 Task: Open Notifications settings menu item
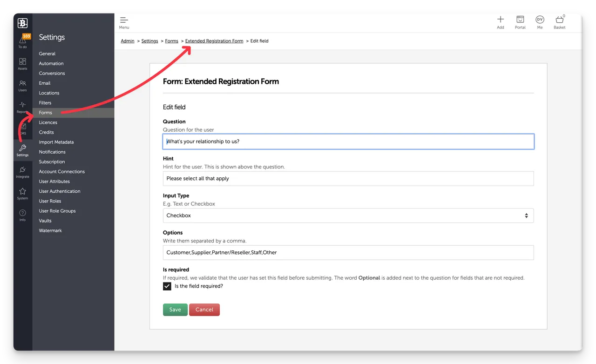coord(52,152)
